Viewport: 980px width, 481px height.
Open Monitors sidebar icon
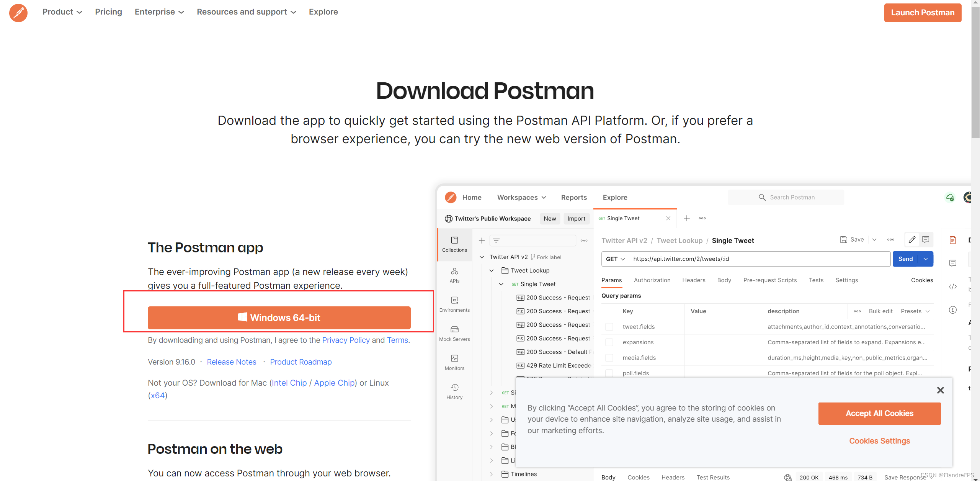454,362
